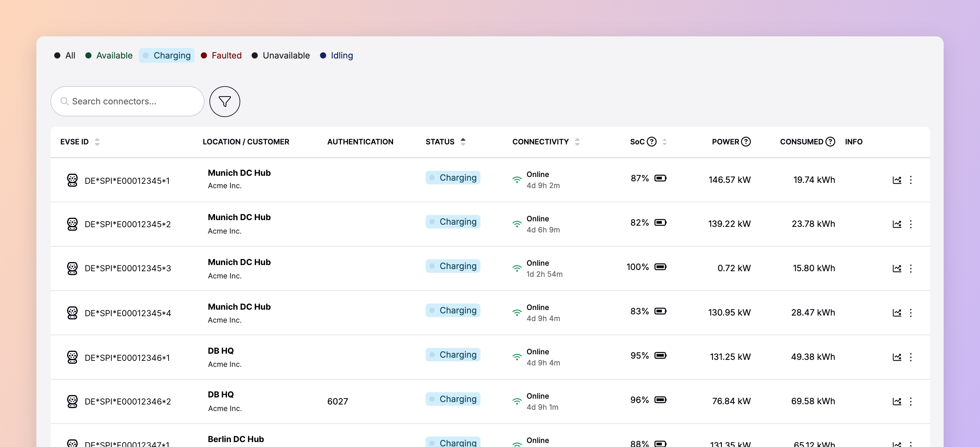Image resolution: width=980 pixels, height=447 pixels.
Task: Select the All status filter
Action: point(65,55)
